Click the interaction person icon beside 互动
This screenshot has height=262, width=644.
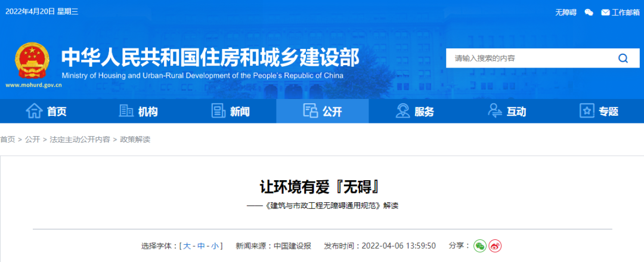pyautogui.click(x=494, y=110)
